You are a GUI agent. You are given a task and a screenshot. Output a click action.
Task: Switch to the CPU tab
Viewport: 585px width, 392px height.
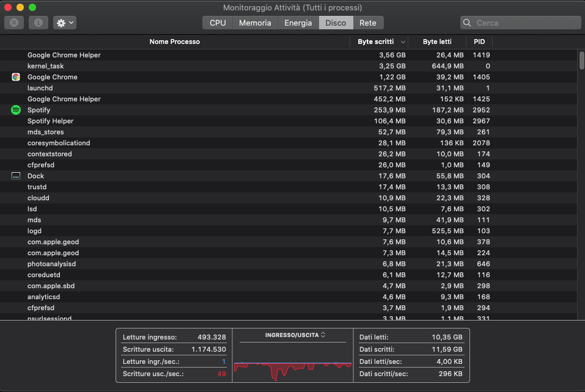coord(218,23)
